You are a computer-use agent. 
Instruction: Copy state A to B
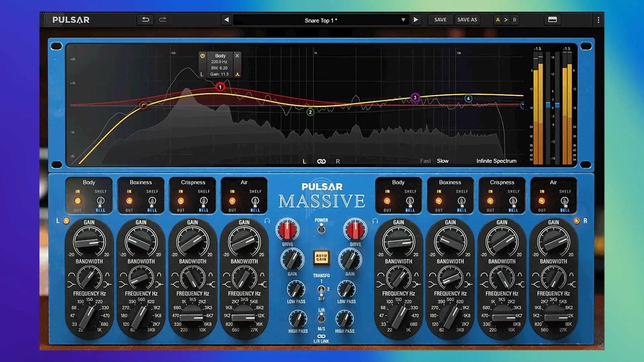pos(506,20)
